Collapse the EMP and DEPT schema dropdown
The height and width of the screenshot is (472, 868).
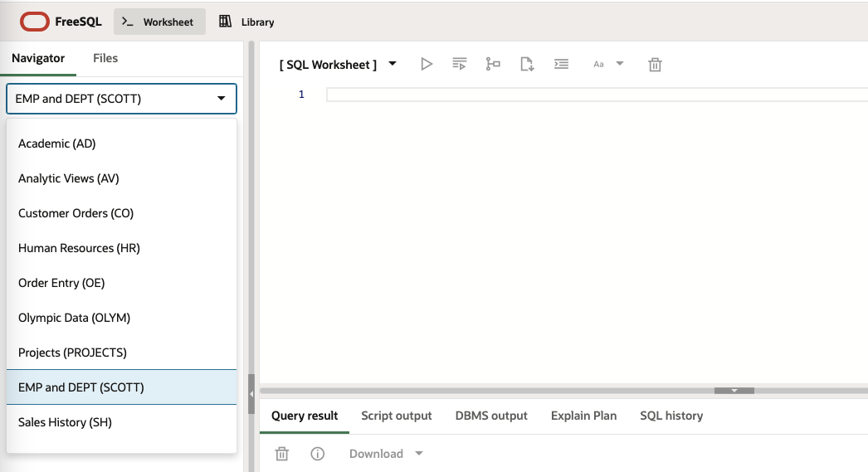tap(221, 99)
